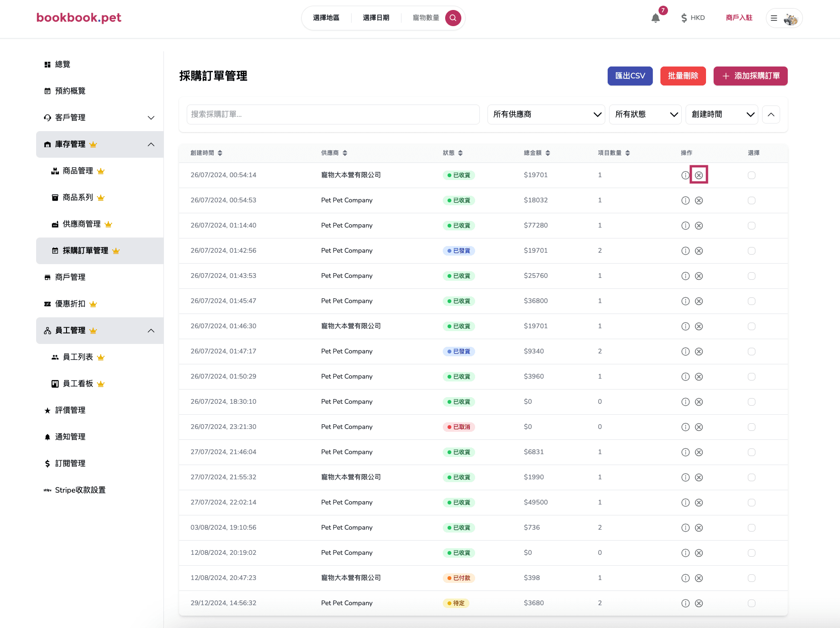Expand the 客戶管理 sidebar section
840x628 pixels.
pos(100,117)
